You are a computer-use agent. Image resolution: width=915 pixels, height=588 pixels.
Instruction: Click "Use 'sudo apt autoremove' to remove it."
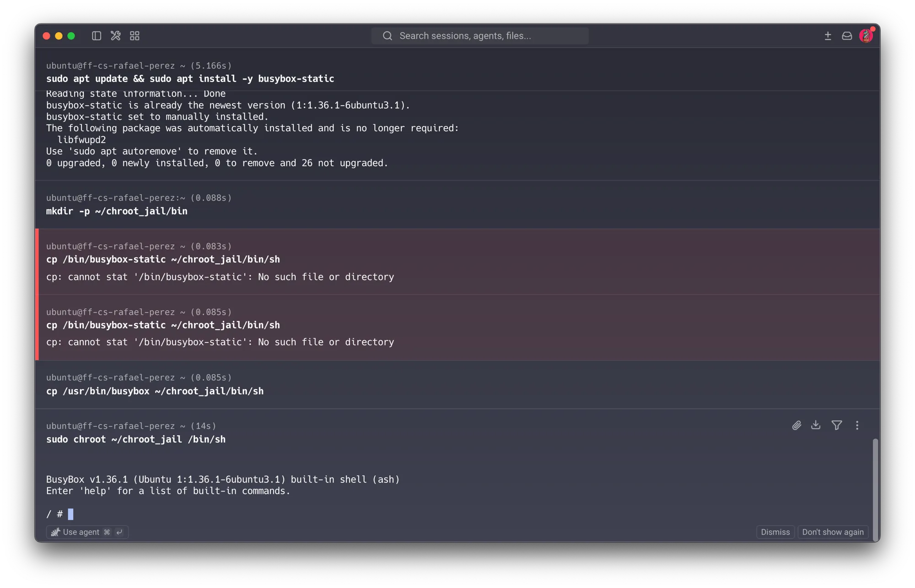152,151
